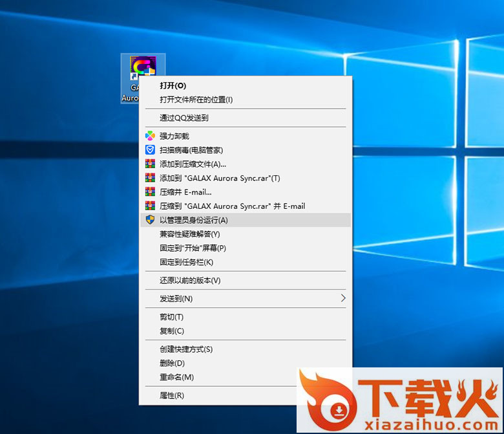Click the admin shield icon beside 以管理员身份运行
This screenshot has width=504, height=434.
(150, 220)
